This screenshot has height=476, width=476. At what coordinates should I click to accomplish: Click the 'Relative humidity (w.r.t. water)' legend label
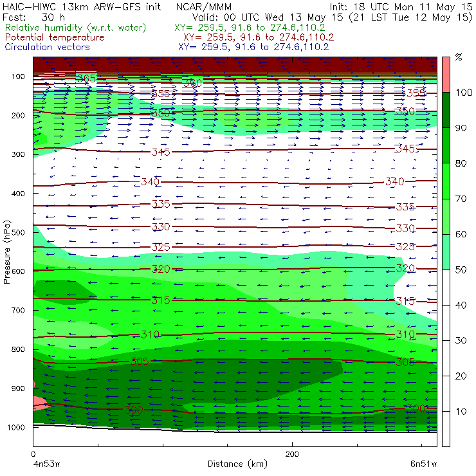point(76,28)
